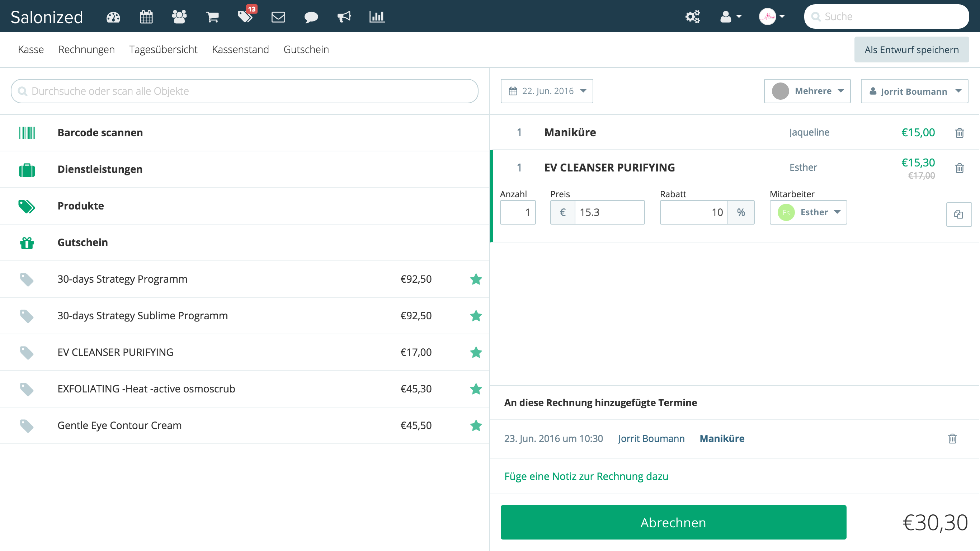Screen dimensions: 980x551
Task: Unfavorite EV CLEANSER PURIFYING product
Action: pos(476,352)
